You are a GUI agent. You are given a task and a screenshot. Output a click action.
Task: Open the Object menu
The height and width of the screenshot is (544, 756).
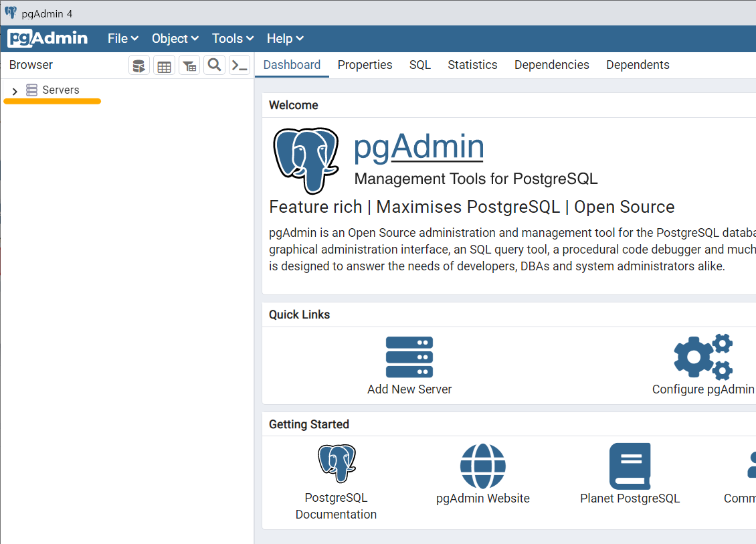175,39
